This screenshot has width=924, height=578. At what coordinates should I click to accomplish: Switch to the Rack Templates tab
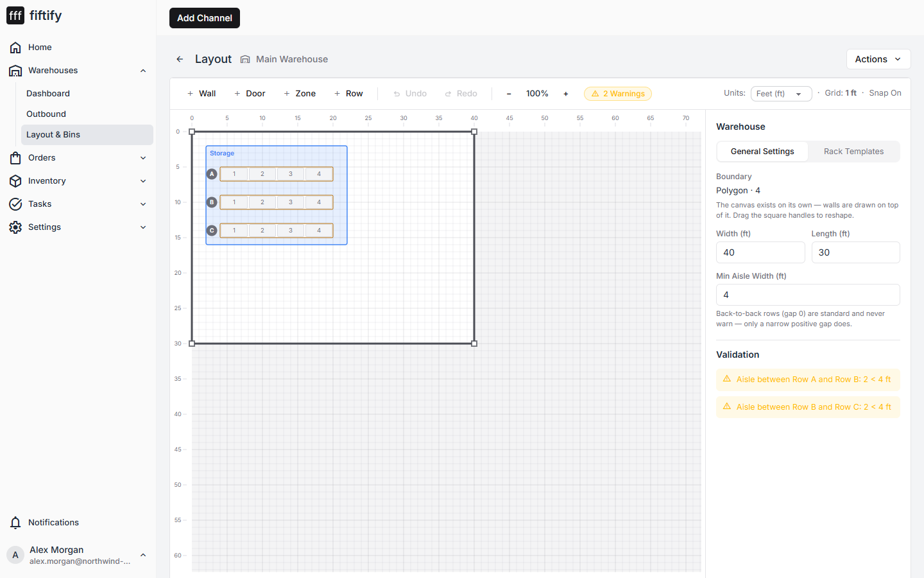tap(853, 152)
